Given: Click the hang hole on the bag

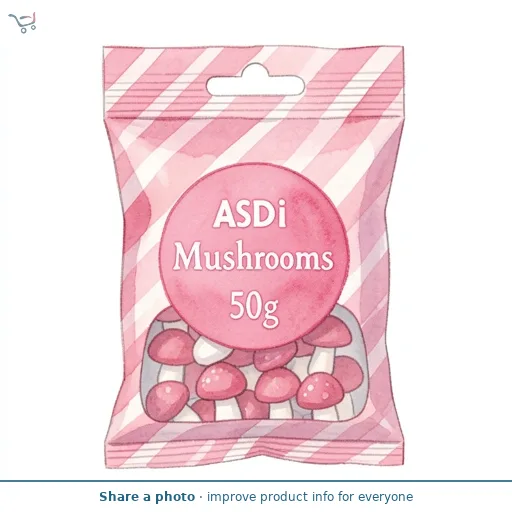Looking at the screenshot, I should point(255,81).
